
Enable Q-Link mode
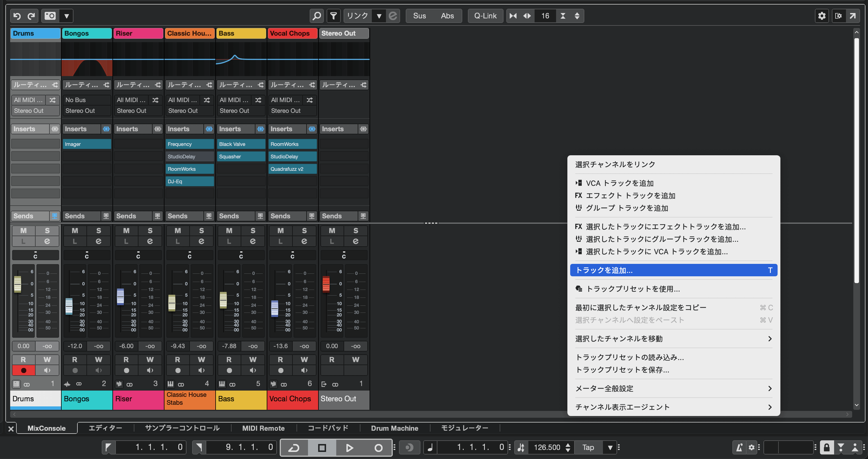[485, 16]
